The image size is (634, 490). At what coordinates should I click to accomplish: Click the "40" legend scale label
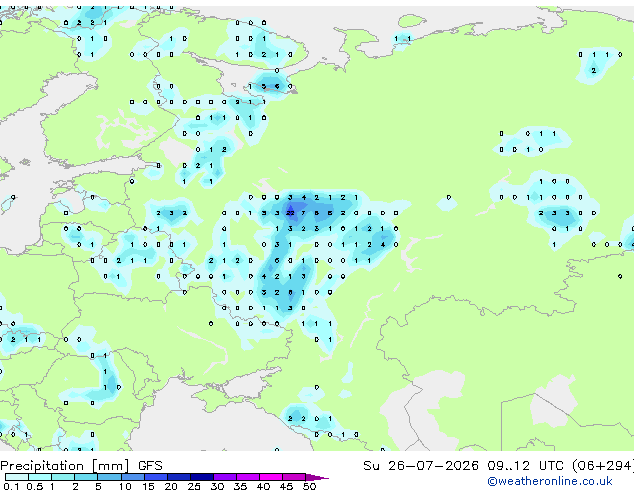tap(263, 486)
